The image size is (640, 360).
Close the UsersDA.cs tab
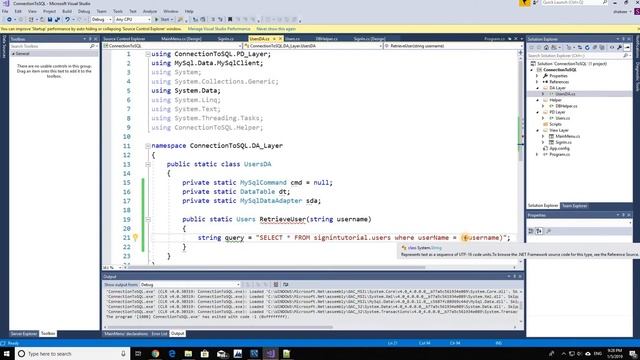pyautogui.click(x=280, y=39)
